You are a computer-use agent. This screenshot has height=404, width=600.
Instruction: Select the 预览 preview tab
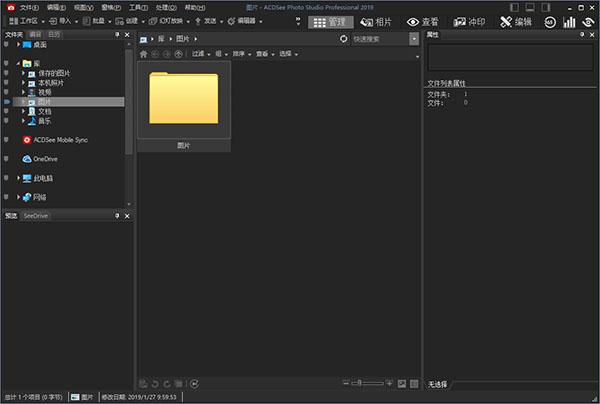tap(11, 216)
